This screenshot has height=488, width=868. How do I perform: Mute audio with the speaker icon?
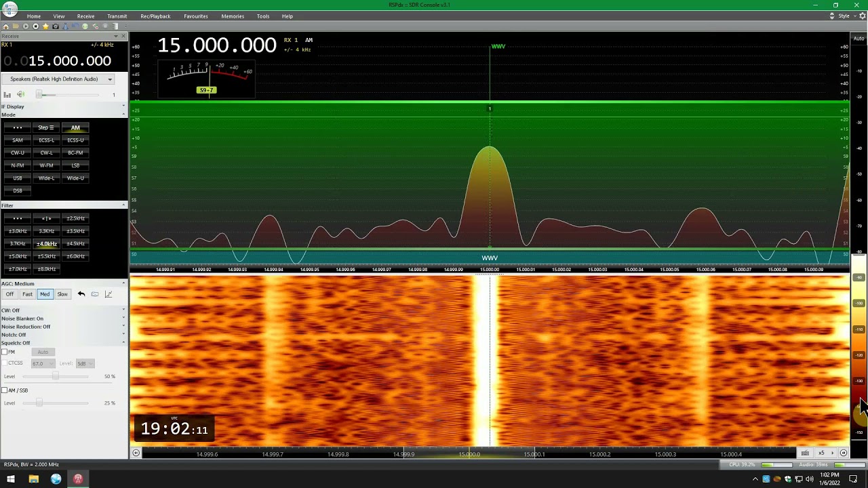point(20,95)
